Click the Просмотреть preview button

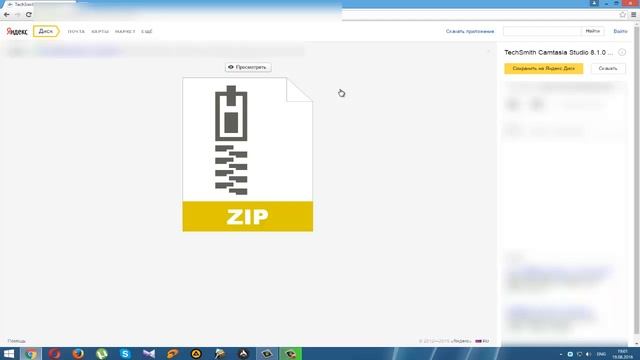[x=248, y=67]
